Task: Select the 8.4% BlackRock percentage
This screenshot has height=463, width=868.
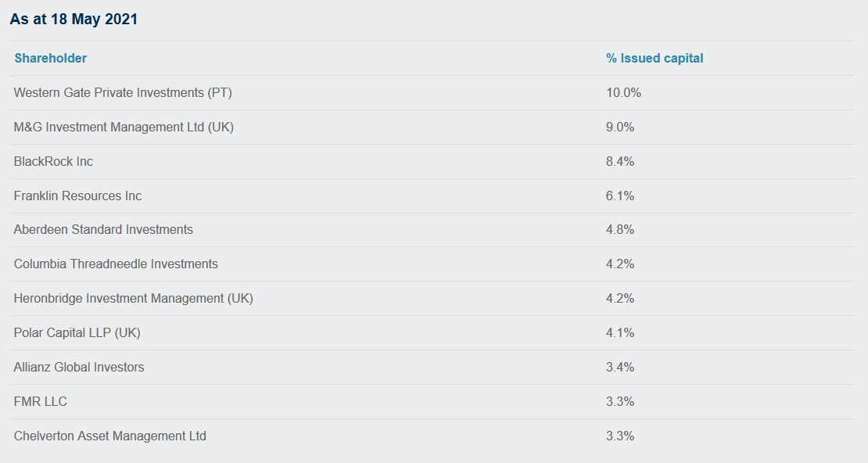Action: click(x=620, y=161)
